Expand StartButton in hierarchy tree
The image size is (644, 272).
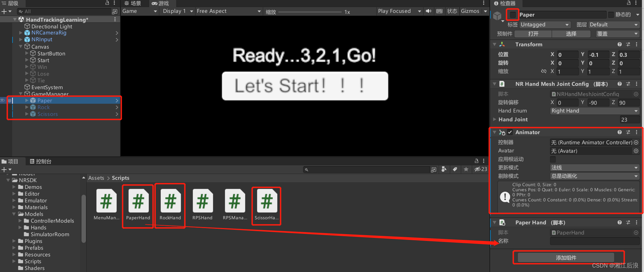point(27,53)
